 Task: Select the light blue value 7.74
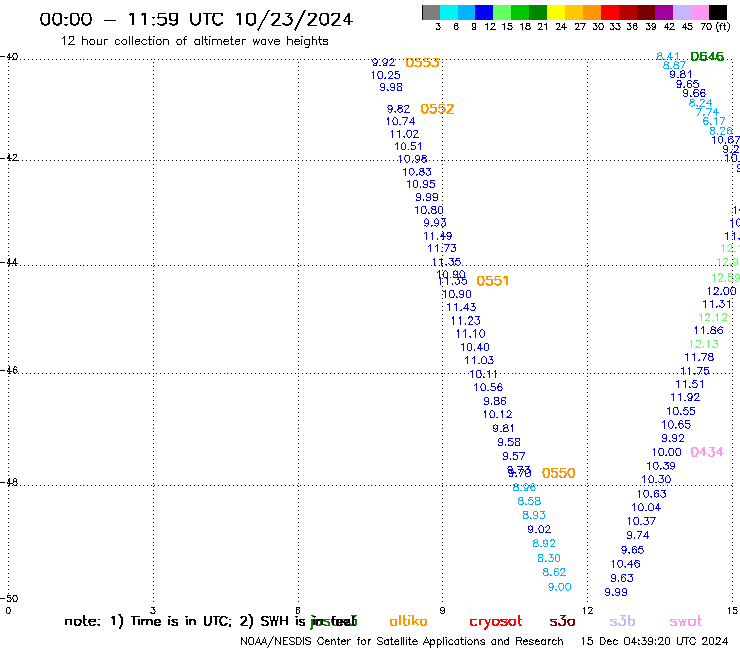707,112
